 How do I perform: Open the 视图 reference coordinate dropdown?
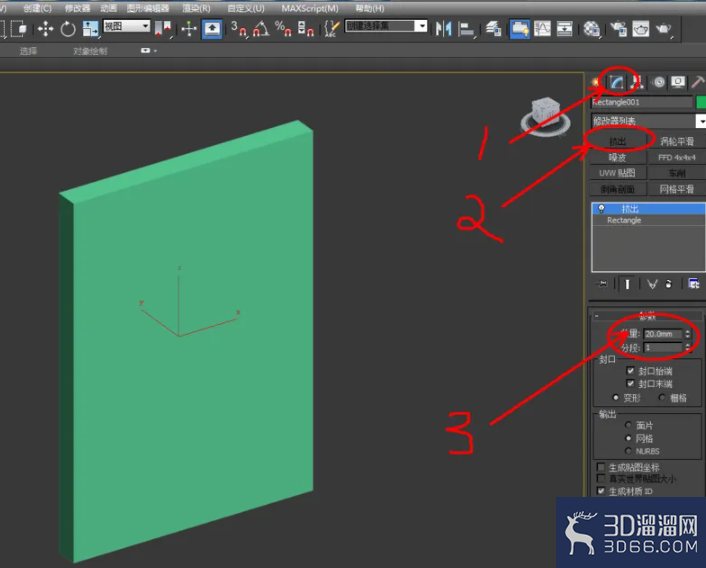pos(127,26)
